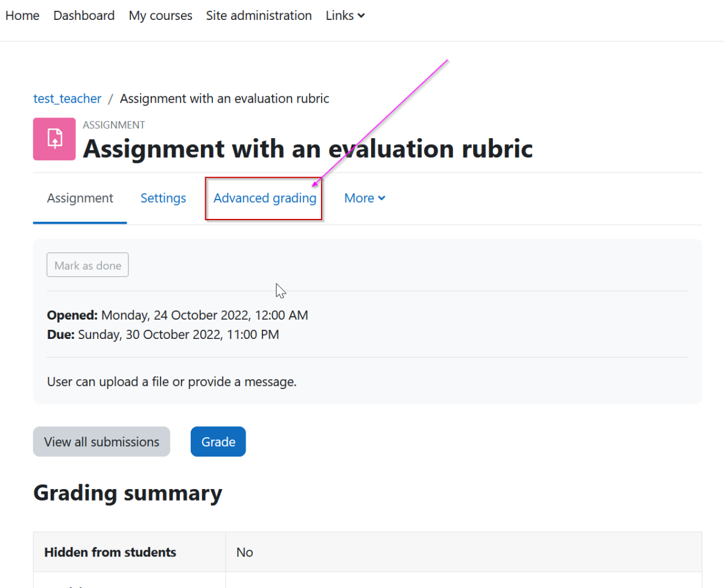This screenshot has width=724, height=588.
Task: Open the Links dropdown in the navigation bar
Action: [x=345, y=15]
